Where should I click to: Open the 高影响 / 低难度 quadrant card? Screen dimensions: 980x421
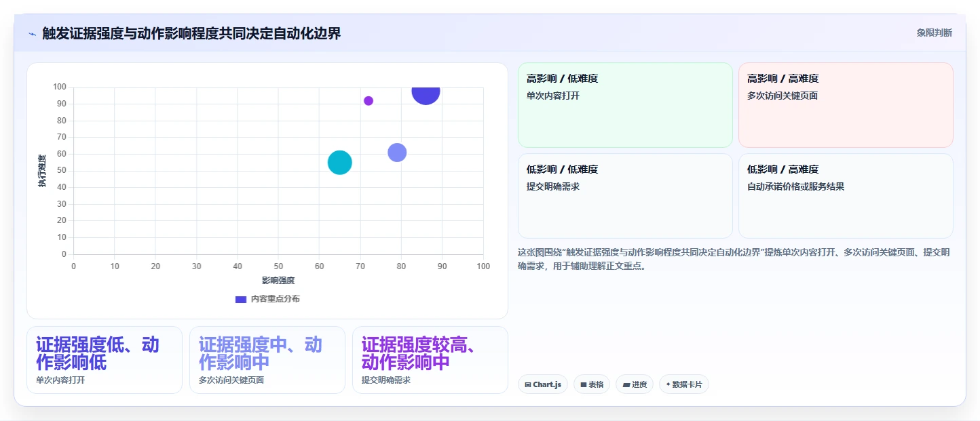point(625,105)
